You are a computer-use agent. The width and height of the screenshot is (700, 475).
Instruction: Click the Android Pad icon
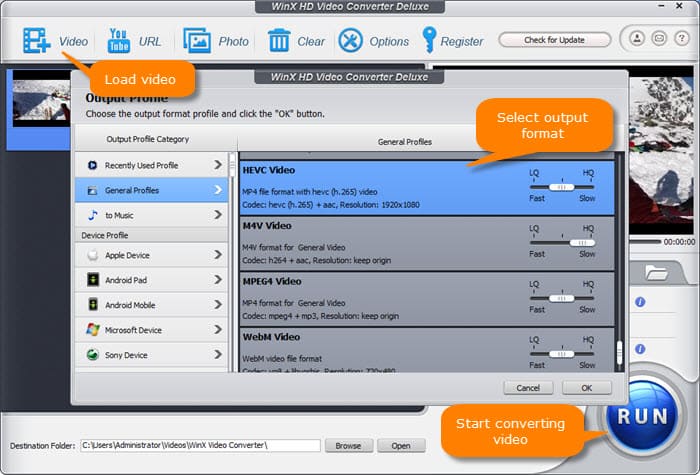point(92,280)
